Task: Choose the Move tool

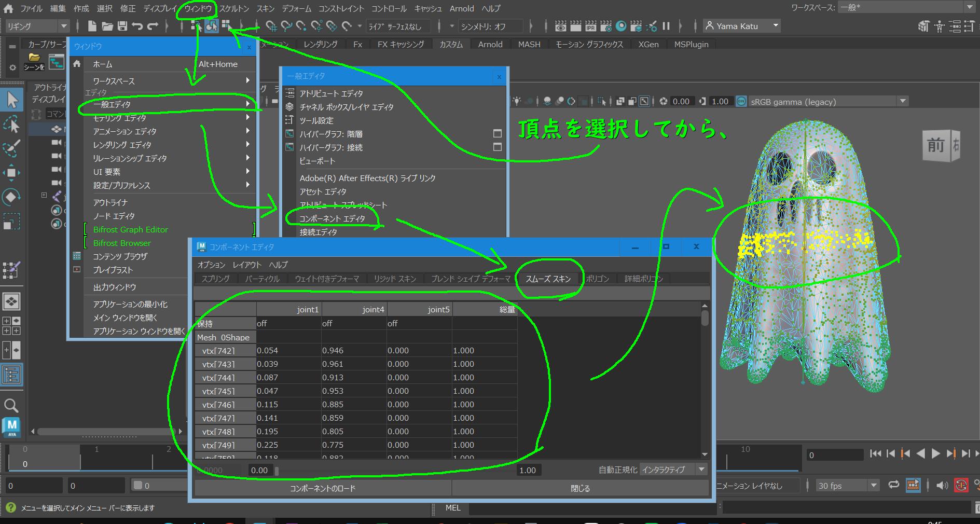Action: [11, 172]
